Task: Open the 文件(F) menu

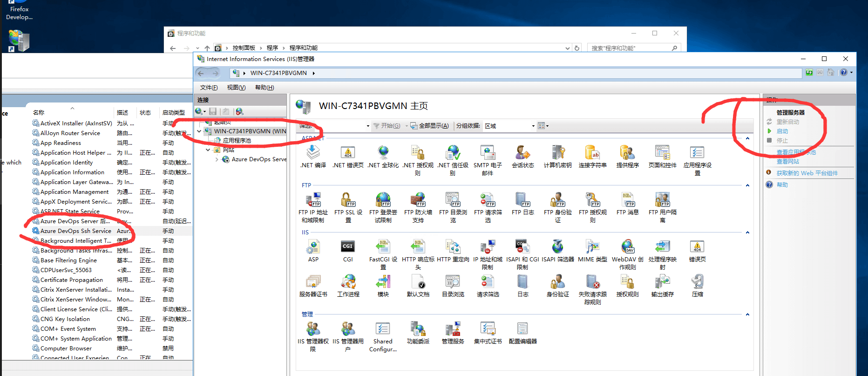Action: [209, 88]
